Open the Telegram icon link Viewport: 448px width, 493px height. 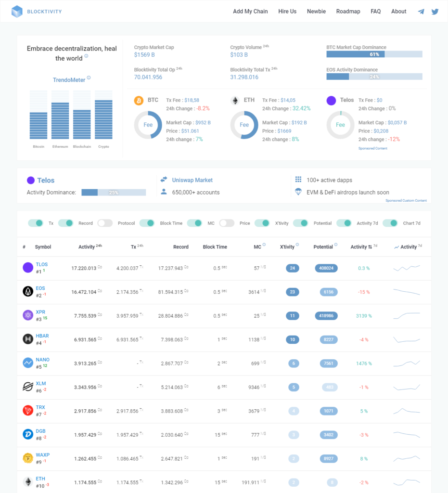(421, 12)
